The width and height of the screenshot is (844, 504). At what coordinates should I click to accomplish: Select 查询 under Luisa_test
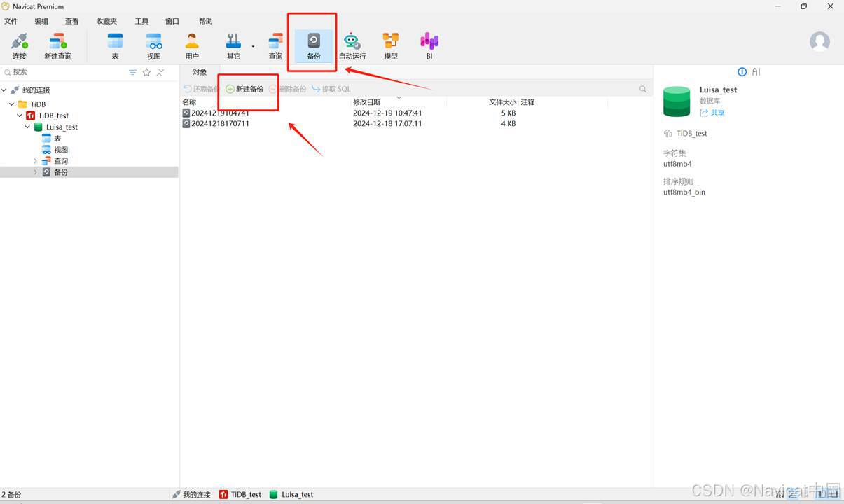coord(61,161)
